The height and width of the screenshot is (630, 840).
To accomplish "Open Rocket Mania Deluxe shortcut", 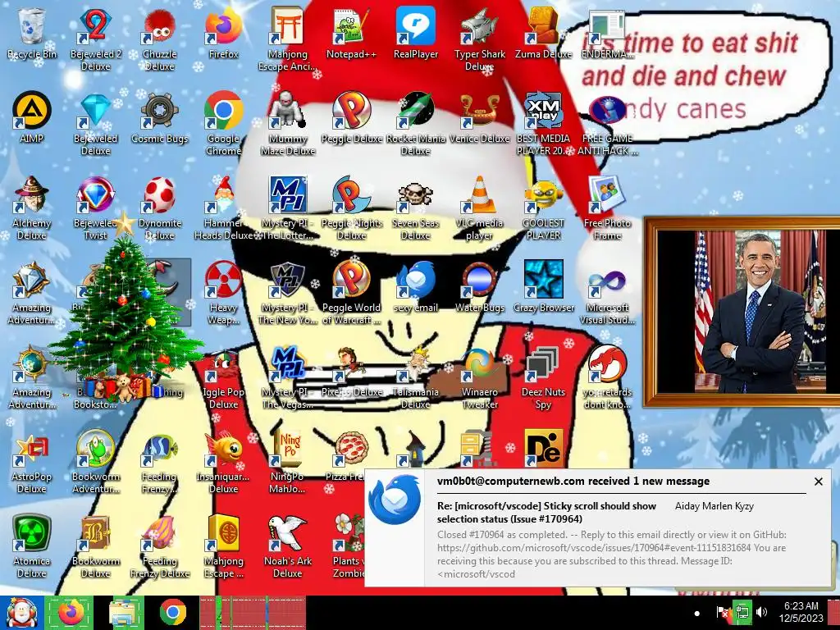I will 416,123.
